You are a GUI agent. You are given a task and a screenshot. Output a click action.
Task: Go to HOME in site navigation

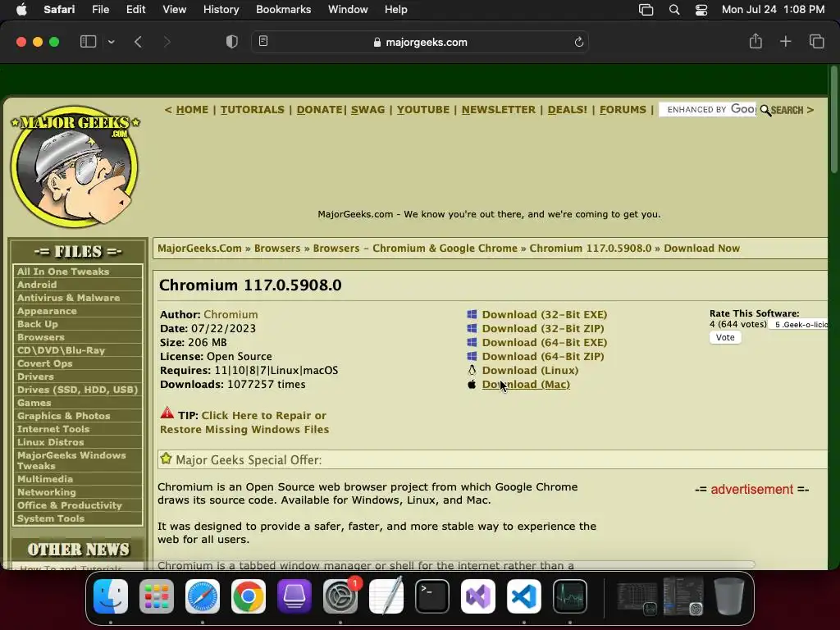click(x=192, y=109)
